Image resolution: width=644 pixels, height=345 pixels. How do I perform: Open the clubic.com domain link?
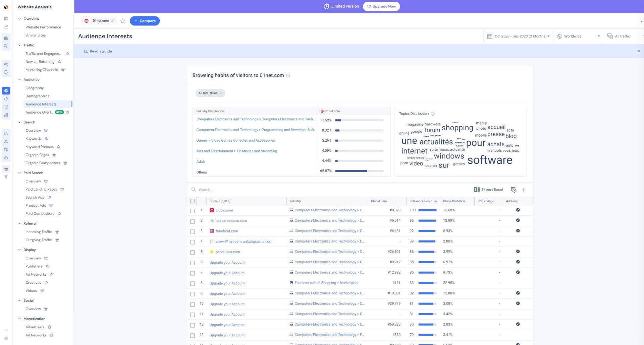coord(224,210)
